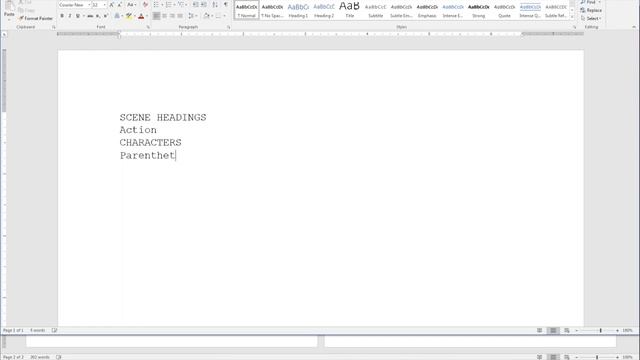
Task: Collapse the ribbon with the arrow
Action: (634, 27)
